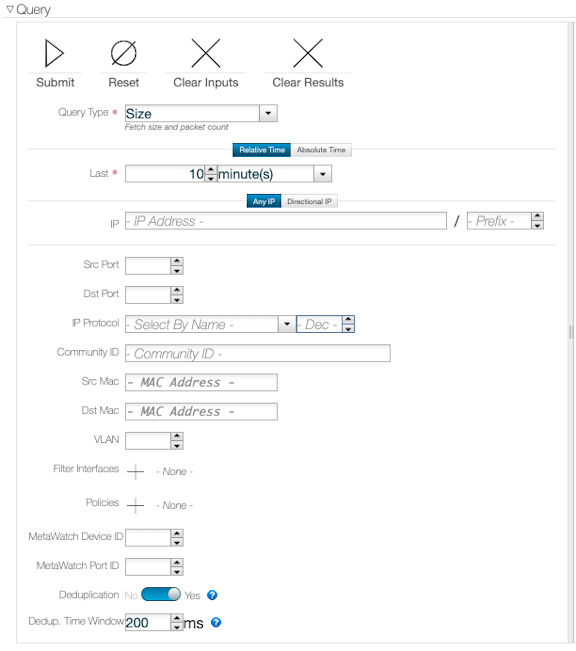The height and width of the screenshot is (651, 576).
Task: Increment MetaWatch Device ID spinner
Action: point(177,534)
